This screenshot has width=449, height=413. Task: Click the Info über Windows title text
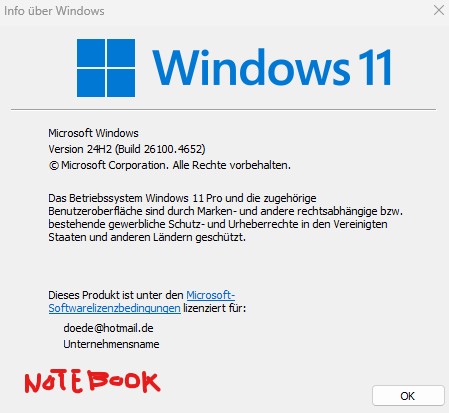[54, 11]
